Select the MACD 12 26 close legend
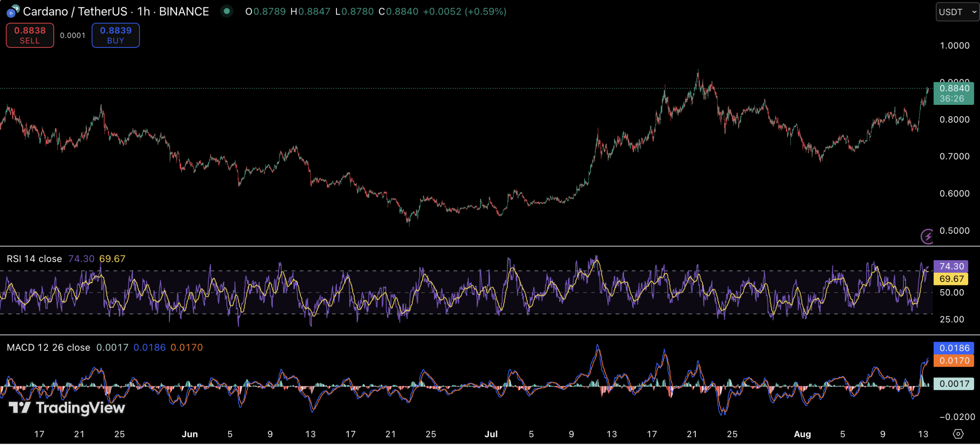This screenshot has height=446, width=980. 48,347
